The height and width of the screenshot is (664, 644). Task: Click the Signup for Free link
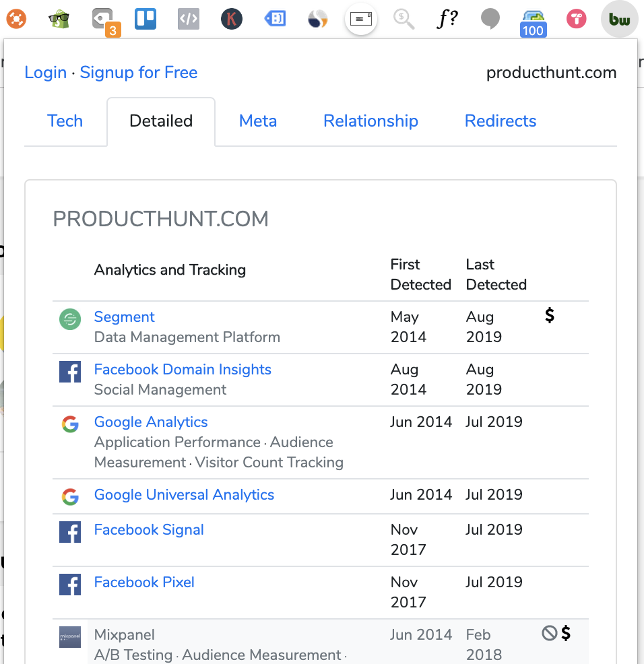pyautogui.click(x=139, y=73)
